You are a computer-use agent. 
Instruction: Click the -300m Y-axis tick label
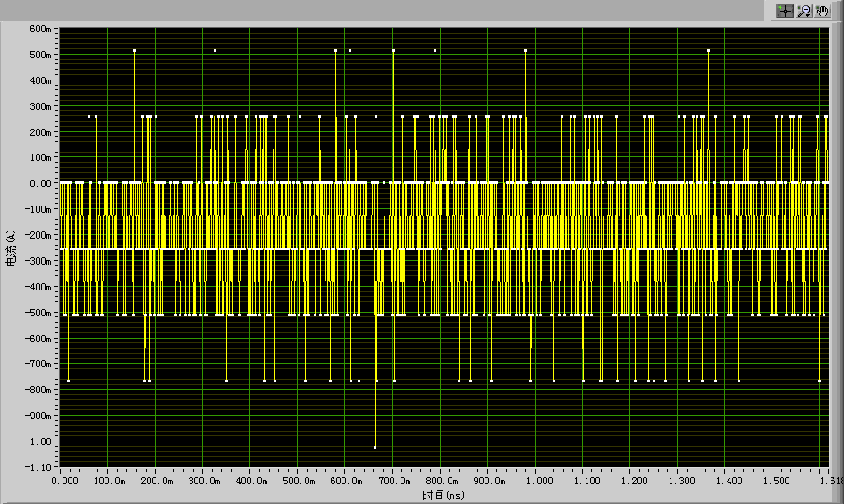[38, 261]
